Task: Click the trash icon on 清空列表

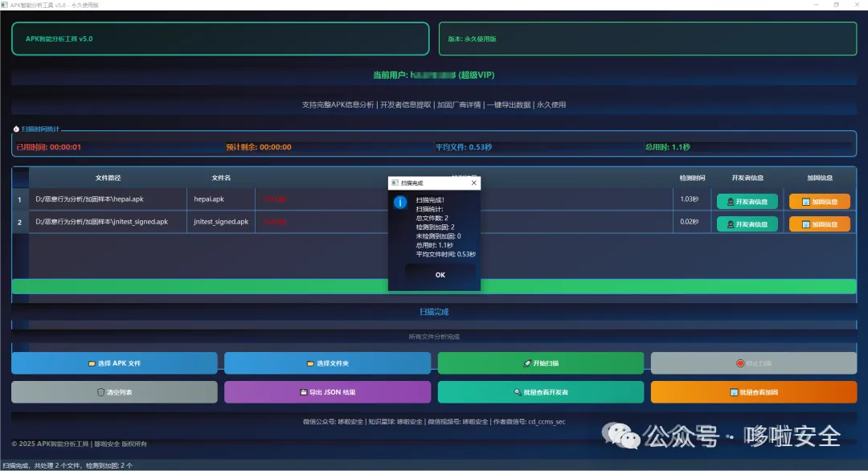Action: tap(100, 392)
